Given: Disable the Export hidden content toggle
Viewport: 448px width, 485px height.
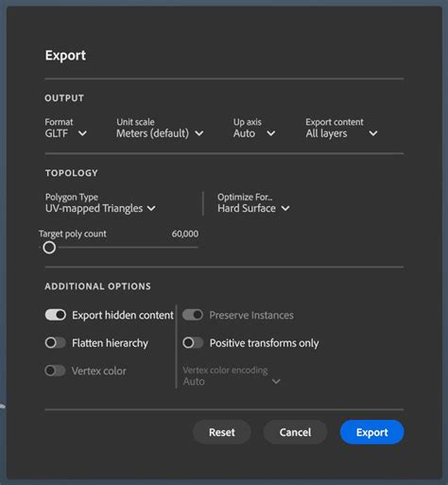Looking at the screenshot, I should (x=56, y=315).
